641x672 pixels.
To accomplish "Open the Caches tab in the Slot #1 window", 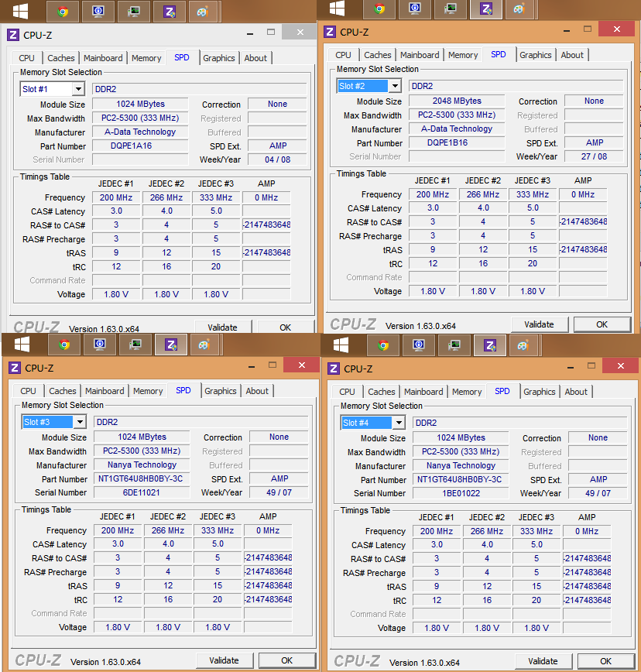I will (61, 58).
